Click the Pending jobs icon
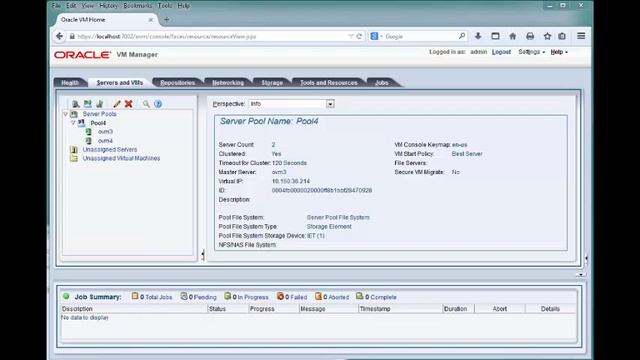 [x=184, y=296]
